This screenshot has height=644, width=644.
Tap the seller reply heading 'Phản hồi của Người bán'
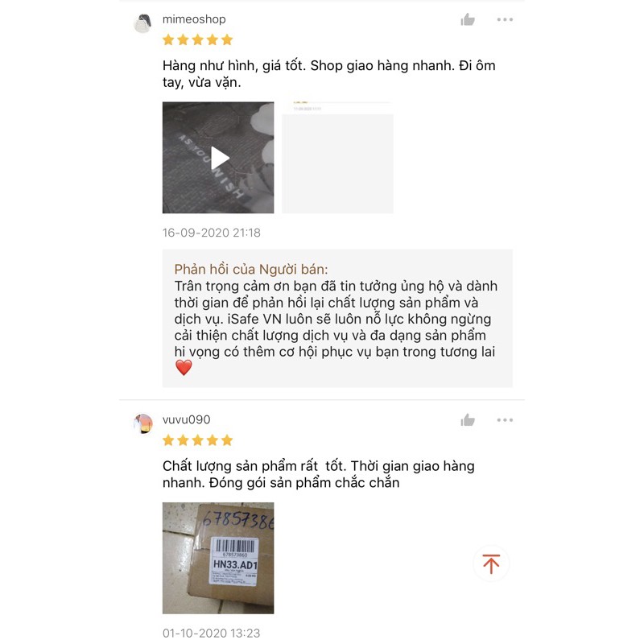click(251, 270)
